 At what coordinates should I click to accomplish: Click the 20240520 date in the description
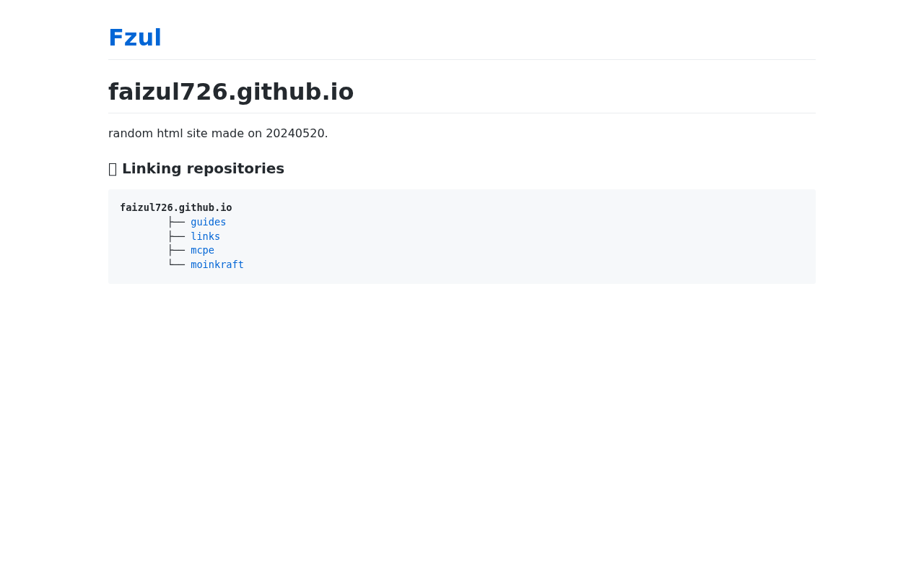click(x=295, y=134)
